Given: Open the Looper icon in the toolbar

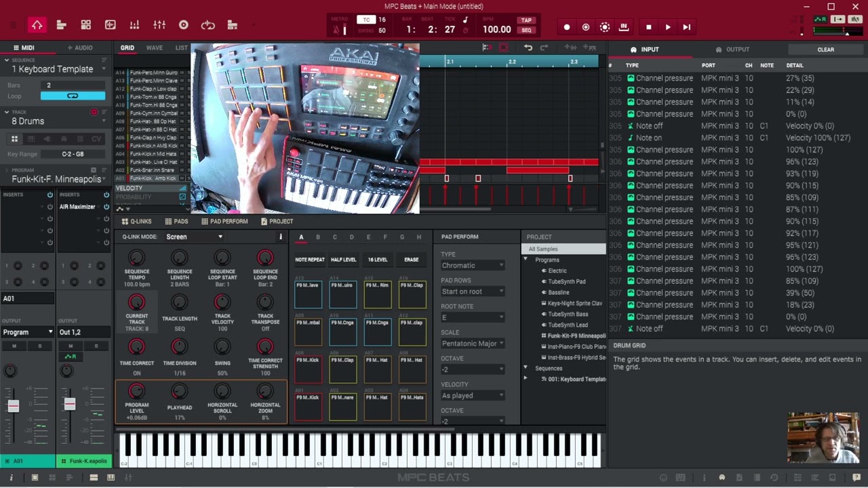Looking at the screenshot, I should point(208,26).
